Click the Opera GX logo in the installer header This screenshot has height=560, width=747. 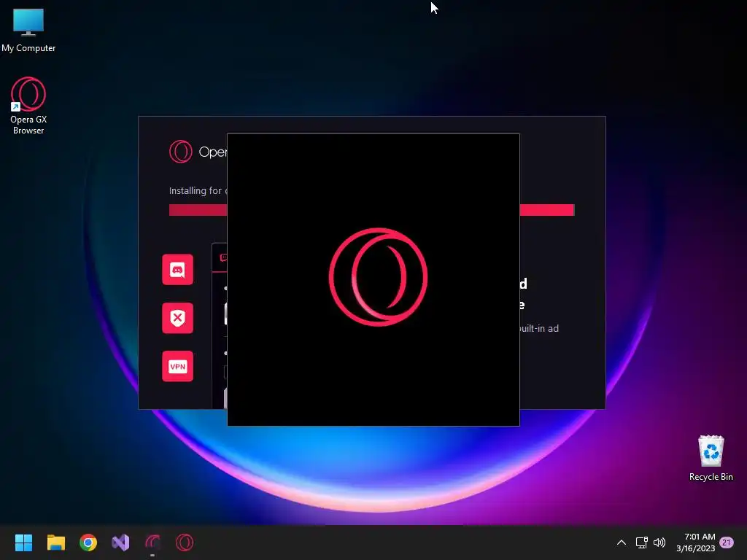(x=181, y=152)
